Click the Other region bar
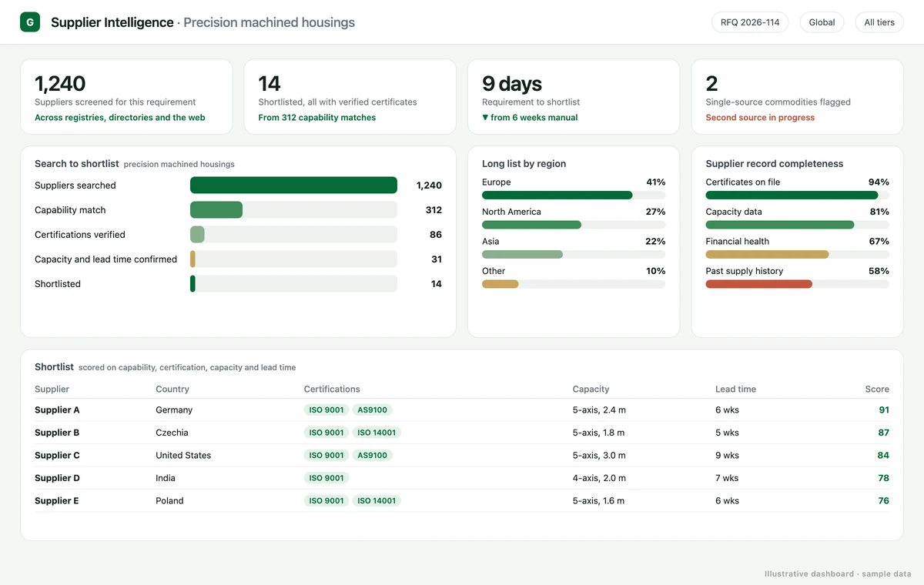The width and height of the screenshot is (924, 585). pyautogui.click(x=574, y=284)
